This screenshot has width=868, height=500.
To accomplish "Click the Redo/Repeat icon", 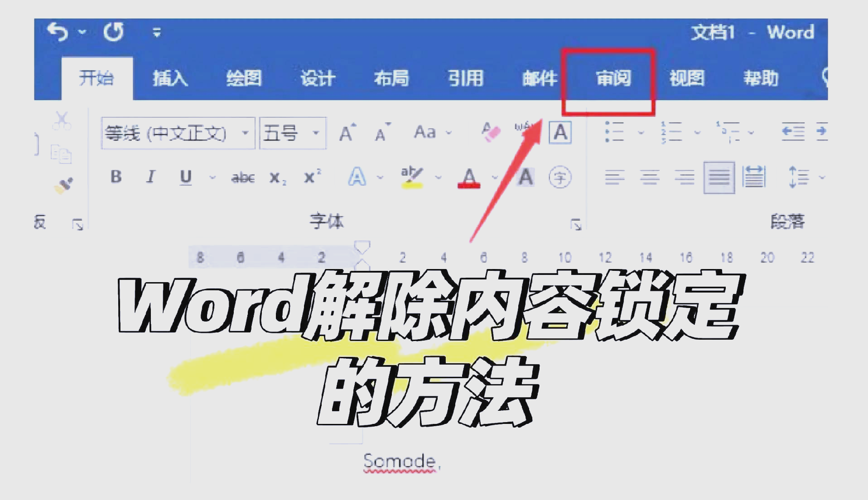I will 113,32.
